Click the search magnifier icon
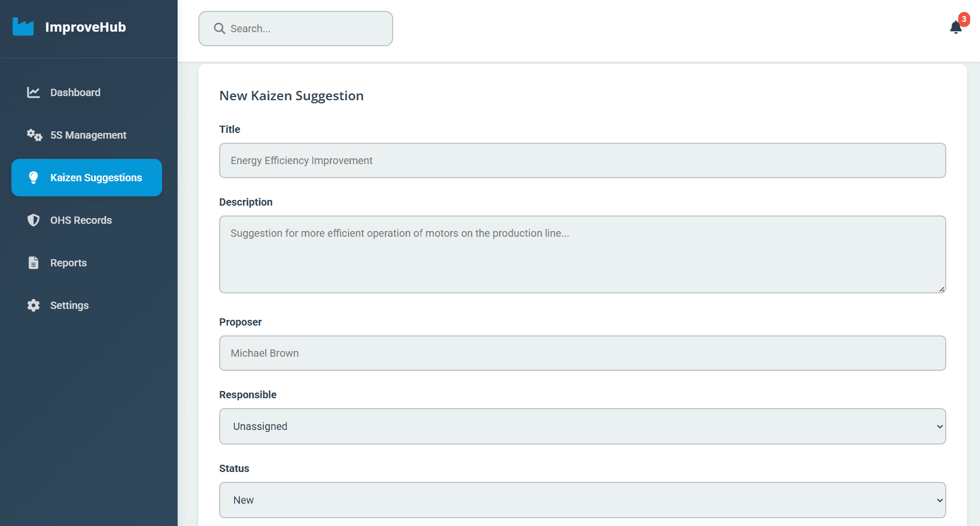The width and height of the screenshot is (980, 526). pos(219,29)
